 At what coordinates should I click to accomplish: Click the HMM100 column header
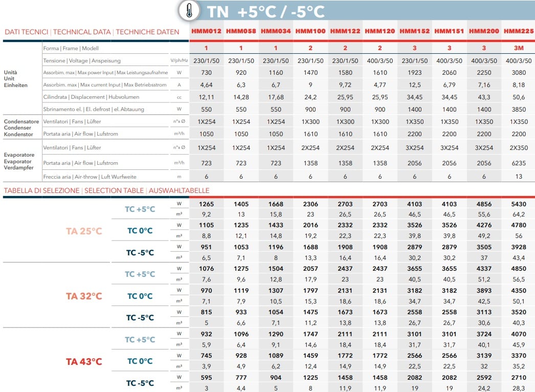[x=310, y=31]
